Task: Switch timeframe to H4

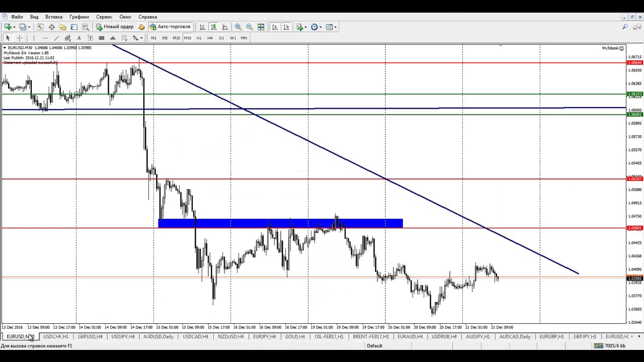Action: click(x=210, y=38)
